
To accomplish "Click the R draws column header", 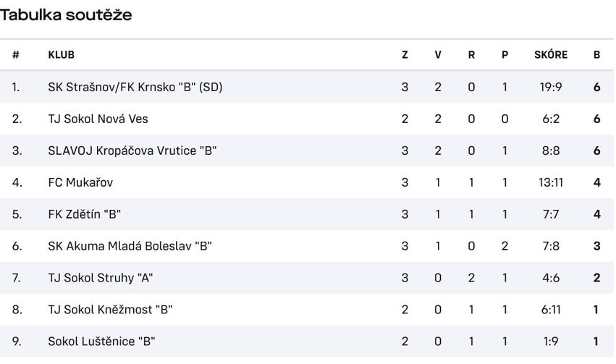I will (x=471, y=55).
